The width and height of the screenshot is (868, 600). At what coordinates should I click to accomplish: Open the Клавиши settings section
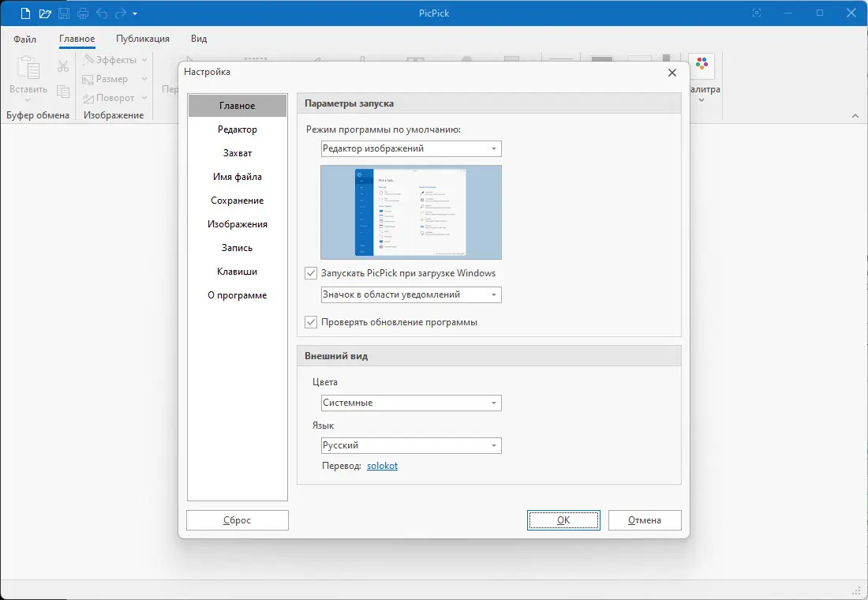point(237,272)
